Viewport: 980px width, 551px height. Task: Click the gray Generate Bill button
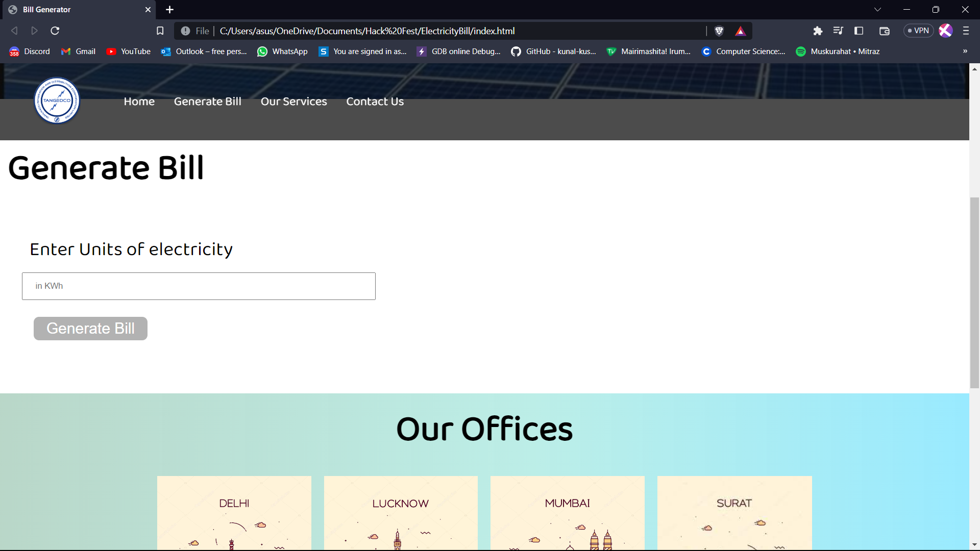90,329
